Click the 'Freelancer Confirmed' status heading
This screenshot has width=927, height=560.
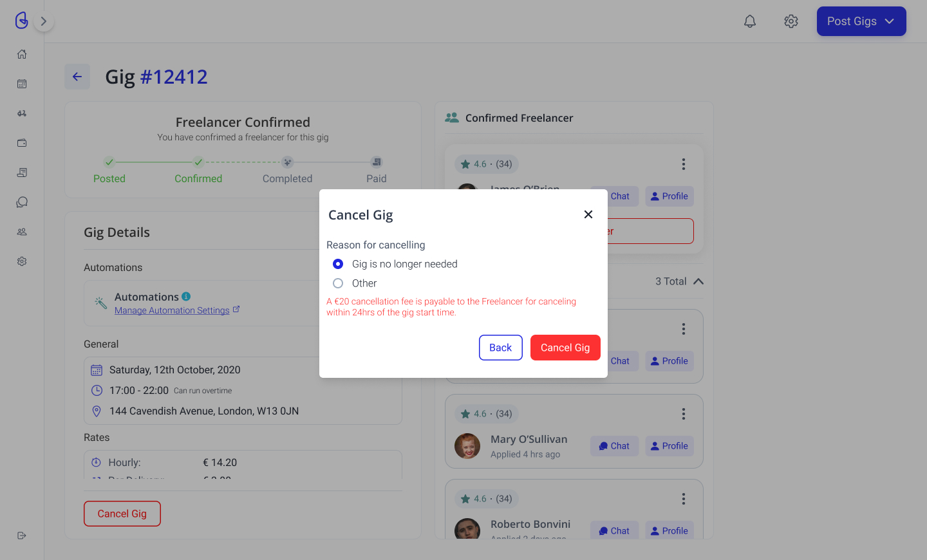tap(243, 122)
